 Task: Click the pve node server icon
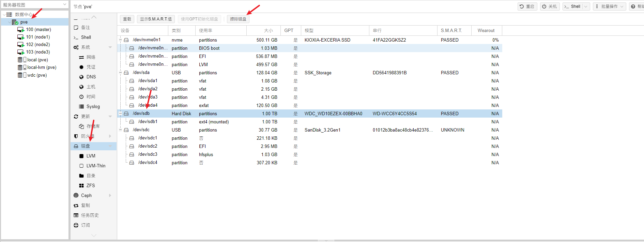pos(15,22)
